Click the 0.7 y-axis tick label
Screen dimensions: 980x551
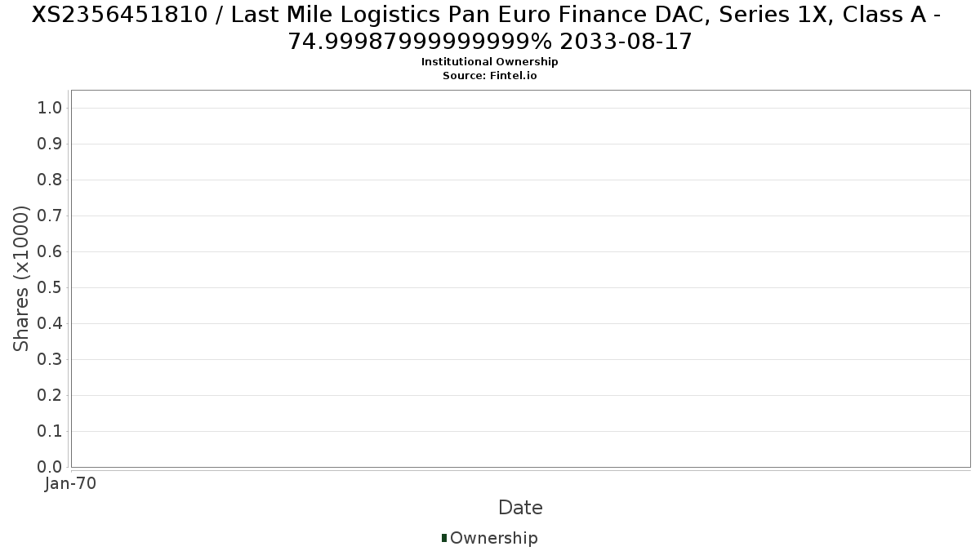click(x=50, y=216)
